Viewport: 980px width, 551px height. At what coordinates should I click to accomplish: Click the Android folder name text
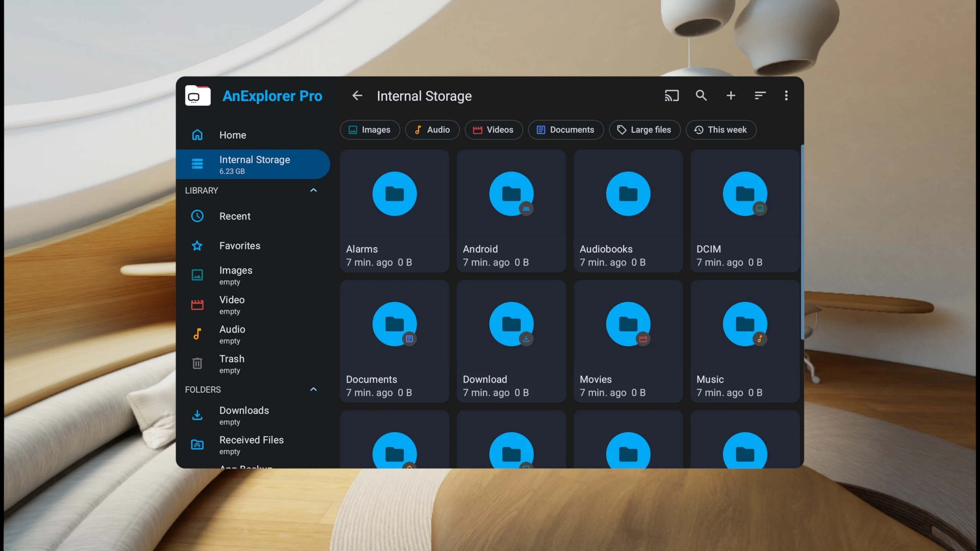point(480,249)
